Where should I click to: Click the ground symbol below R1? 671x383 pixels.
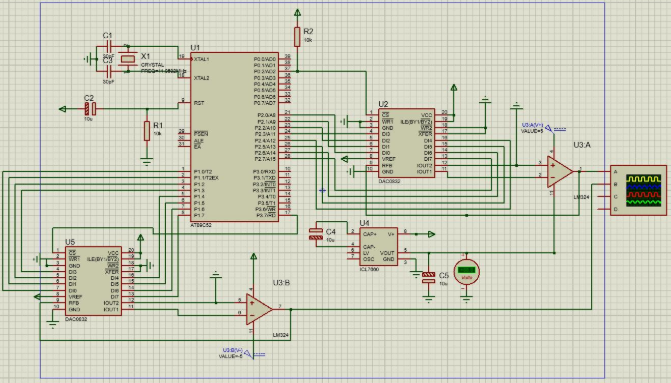(147, 161)
